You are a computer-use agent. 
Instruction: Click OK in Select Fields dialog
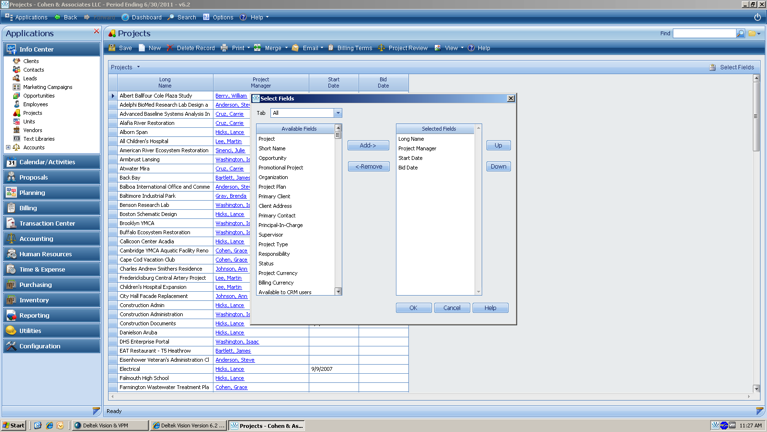(x=413, y=308)
